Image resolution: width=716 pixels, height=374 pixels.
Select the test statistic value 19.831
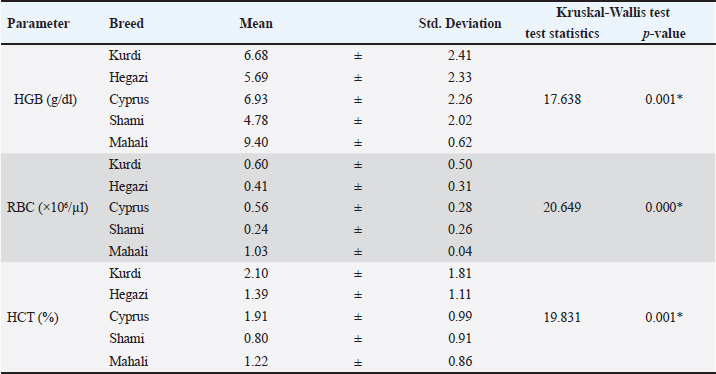562,317
